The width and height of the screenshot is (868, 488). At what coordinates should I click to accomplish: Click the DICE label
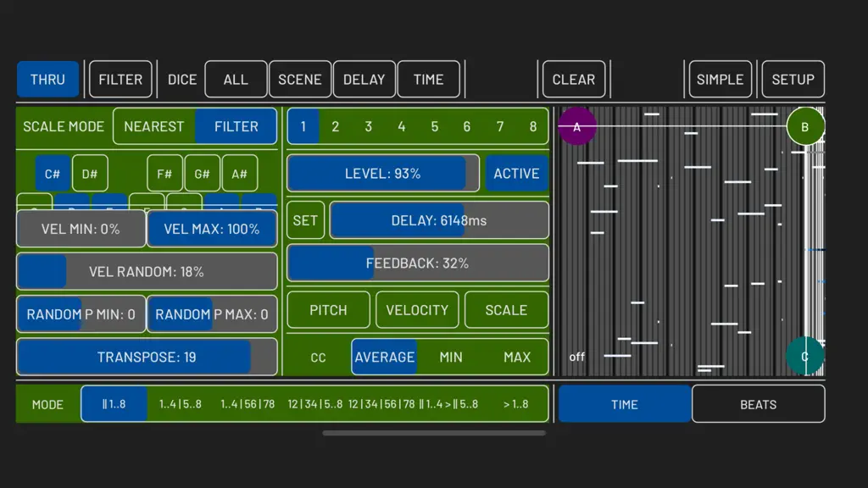point(182,80)
